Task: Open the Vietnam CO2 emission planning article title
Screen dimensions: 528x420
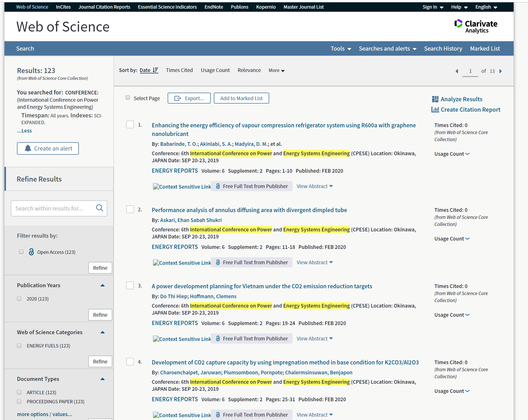Action: 262,286
